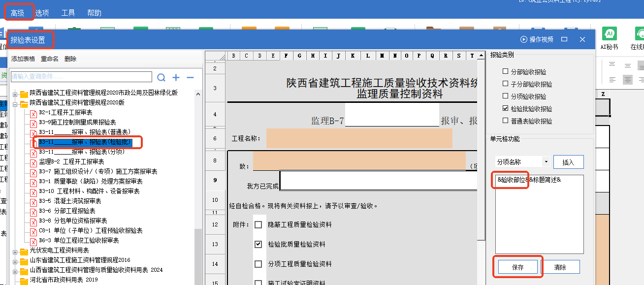Viewport: 644px width, 285px height.
Task: Uncheck 检验批验收报验 checkbox
Action: [x=505, y=109]
